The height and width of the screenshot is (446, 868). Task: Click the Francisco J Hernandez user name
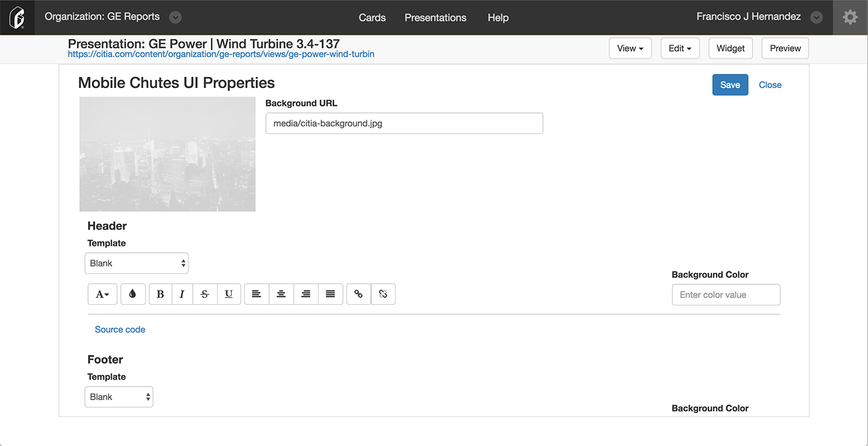point(748,17)
